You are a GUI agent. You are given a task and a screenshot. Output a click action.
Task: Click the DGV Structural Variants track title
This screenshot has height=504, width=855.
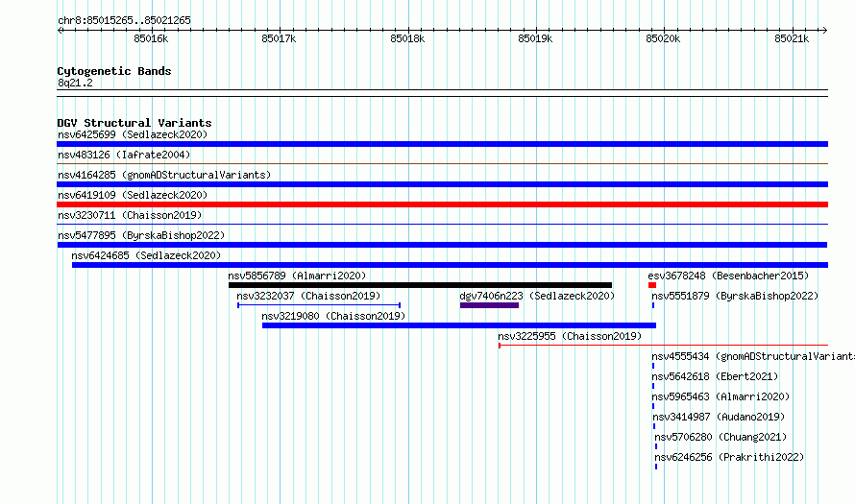(x=134, y=123)
